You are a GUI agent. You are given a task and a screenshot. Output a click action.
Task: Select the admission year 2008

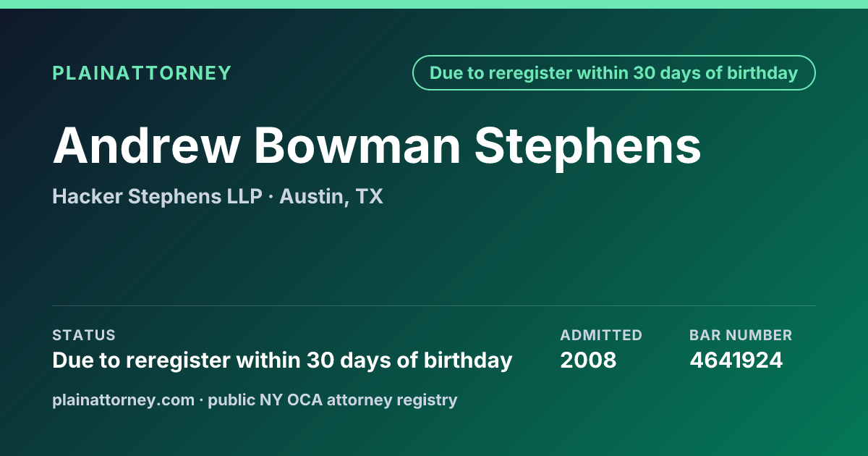[x=588, y=360]
